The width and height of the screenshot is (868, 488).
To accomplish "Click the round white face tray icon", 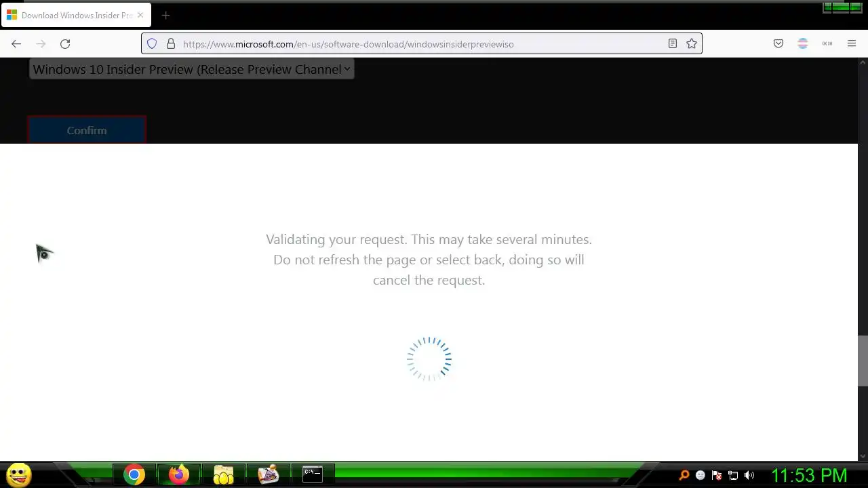I will coord(701,475).
